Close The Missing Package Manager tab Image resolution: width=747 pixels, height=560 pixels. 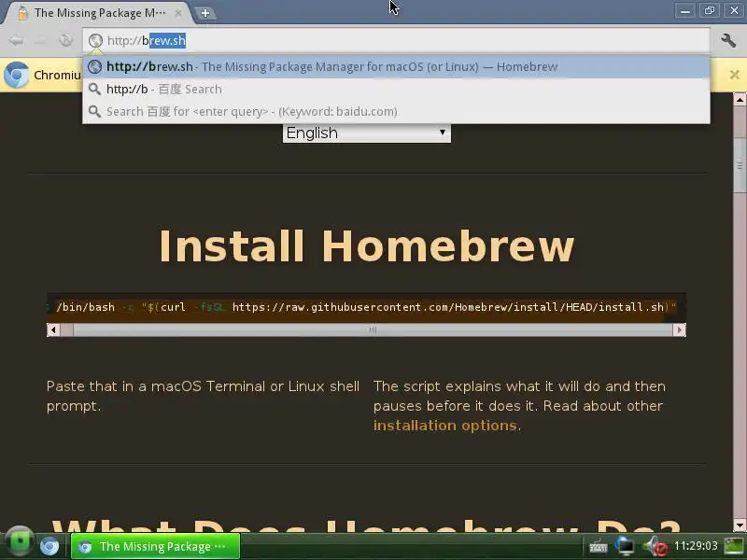[x=178, y=13]
